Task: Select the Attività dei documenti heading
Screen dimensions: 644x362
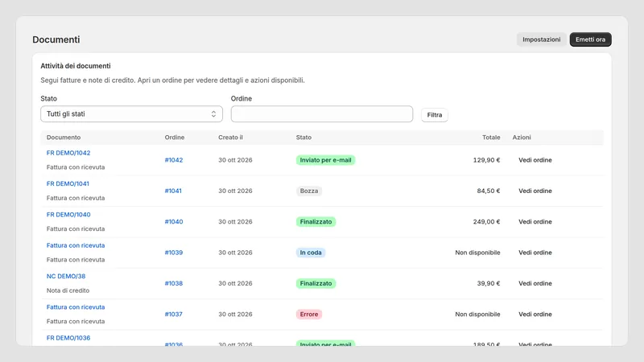Action: [x=76, y=66]
